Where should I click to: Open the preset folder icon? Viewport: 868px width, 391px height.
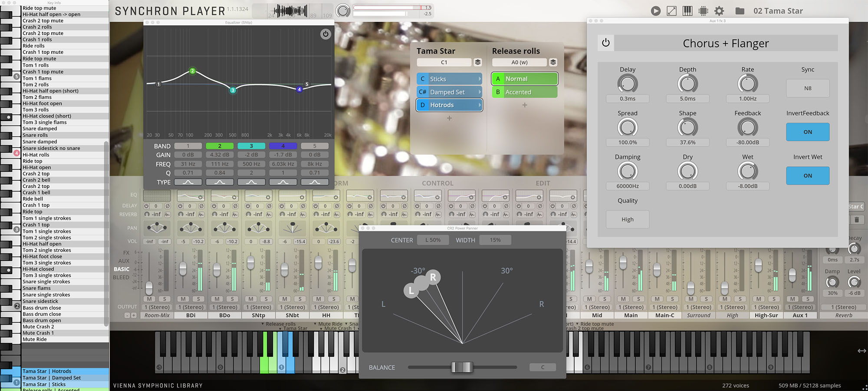[x=740, y=11]
